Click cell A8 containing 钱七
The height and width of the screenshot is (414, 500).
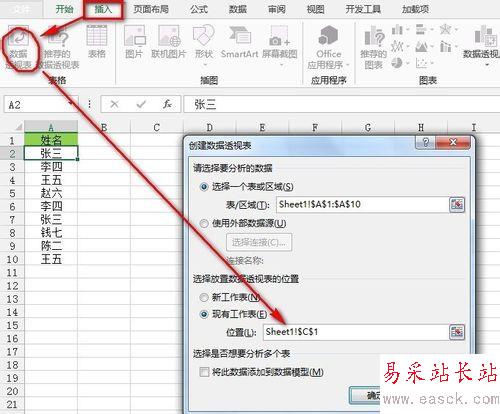click(x=51, y=233)
